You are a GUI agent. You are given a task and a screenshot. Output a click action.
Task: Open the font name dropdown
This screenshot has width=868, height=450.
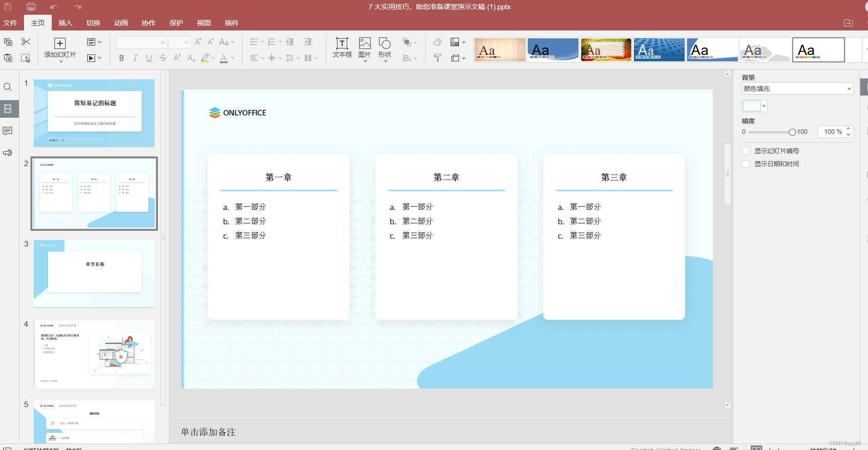[163, 42]
